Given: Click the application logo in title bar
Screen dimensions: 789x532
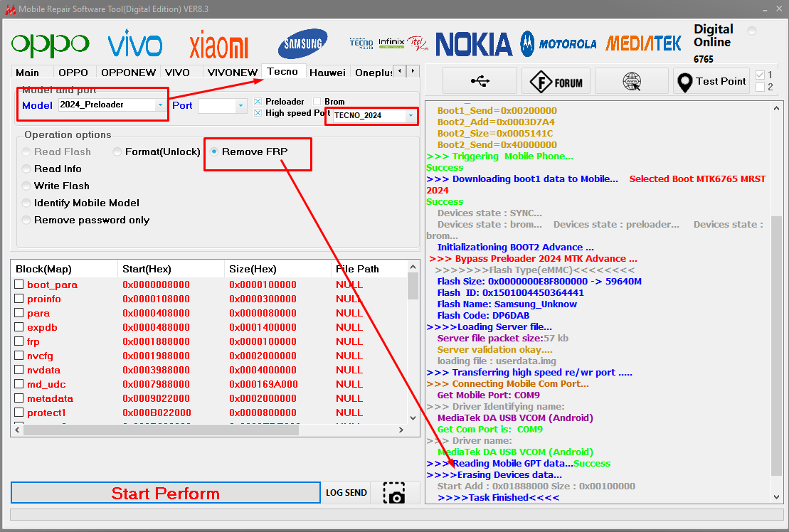Looking at the screenshot, I should tap(10, 9).
